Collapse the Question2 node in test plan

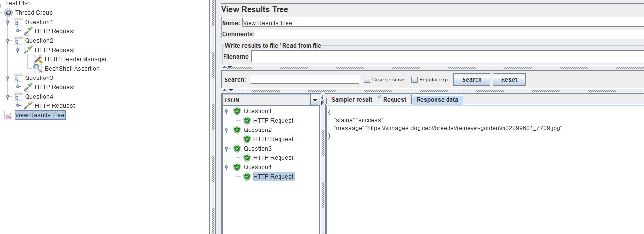[x=8, y=41]
